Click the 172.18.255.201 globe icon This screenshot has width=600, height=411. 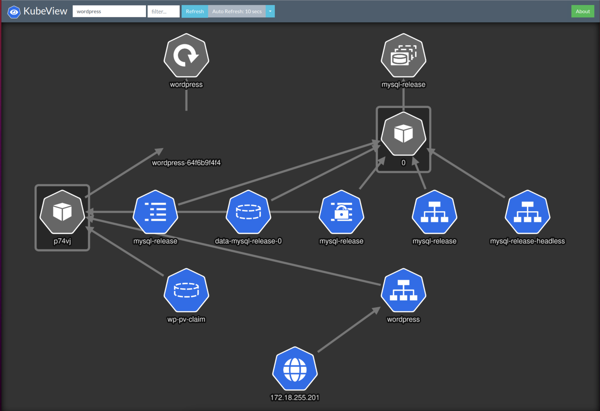[295, 369]
